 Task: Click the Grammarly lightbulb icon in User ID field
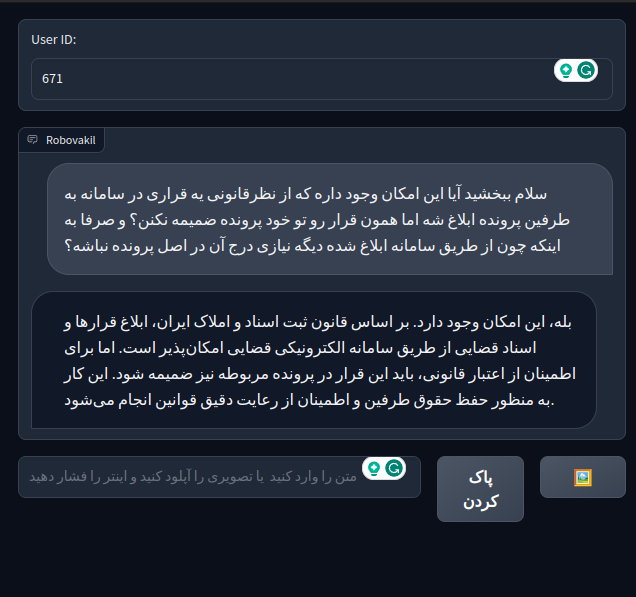coord(566,71)
